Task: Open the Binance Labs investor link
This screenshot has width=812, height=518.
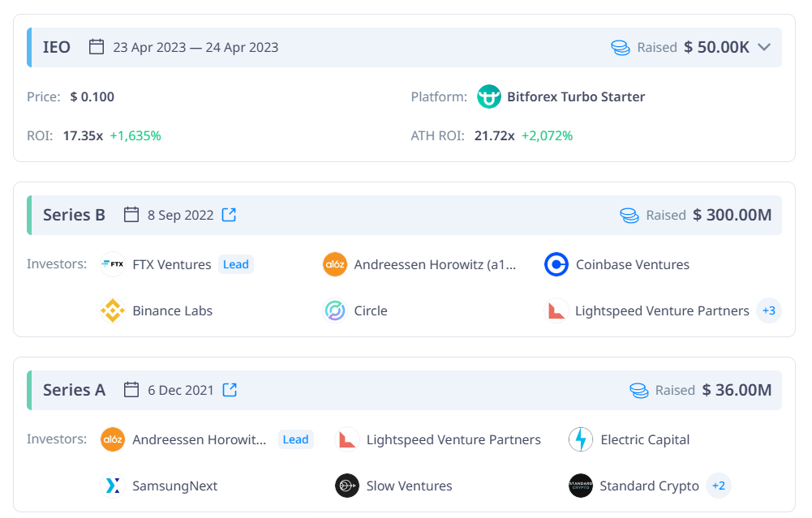Action: click(x=173, y=310)
